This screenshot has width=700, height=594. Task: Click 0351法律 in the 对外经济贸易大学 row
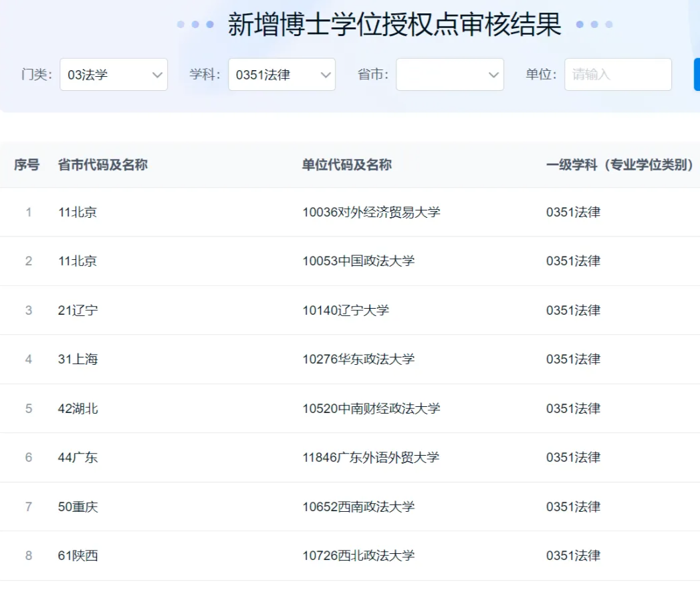573,212
